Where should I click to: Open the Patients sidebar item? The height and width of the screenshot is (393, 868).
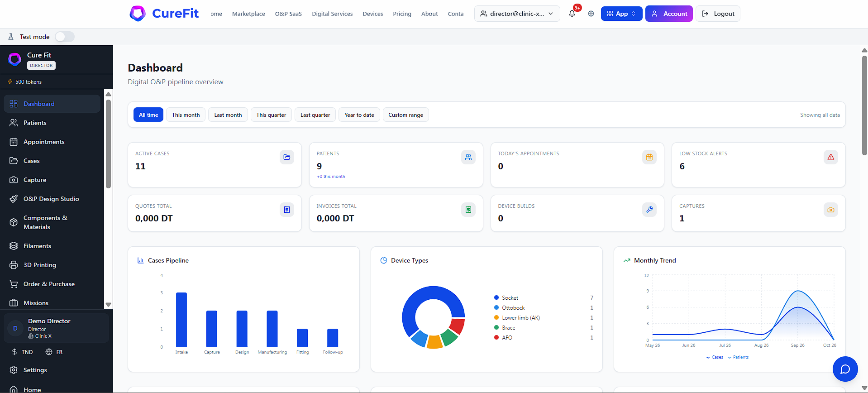(x=52, y=123)
